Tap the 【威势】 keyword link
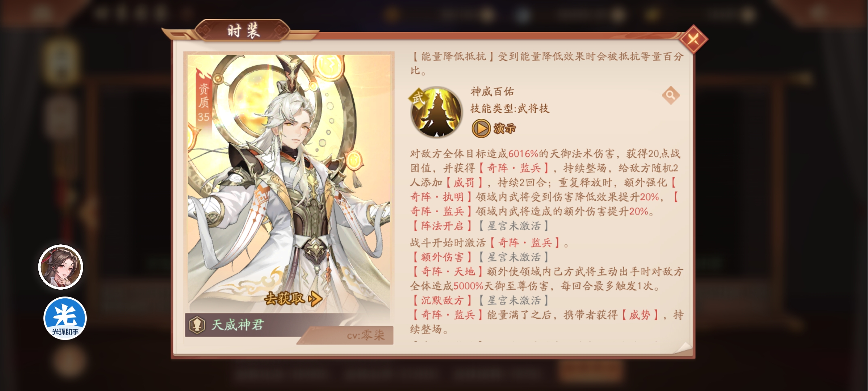 tap(640, 315)
